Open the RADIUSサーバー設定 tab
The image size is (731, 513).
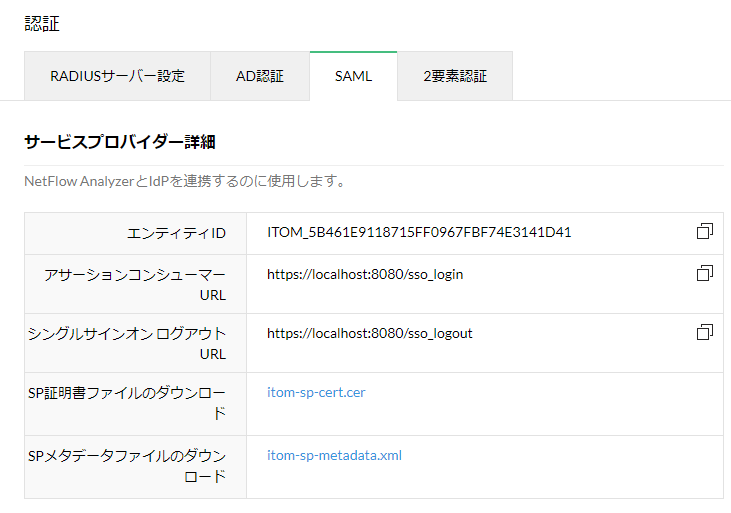(117, 76)
